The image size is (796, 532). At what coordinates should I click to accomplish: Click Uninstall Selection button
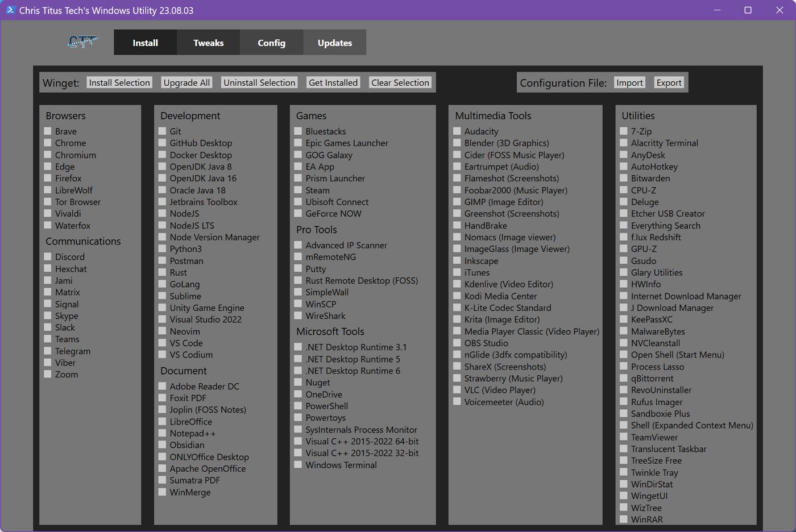[x=259, y=82]
